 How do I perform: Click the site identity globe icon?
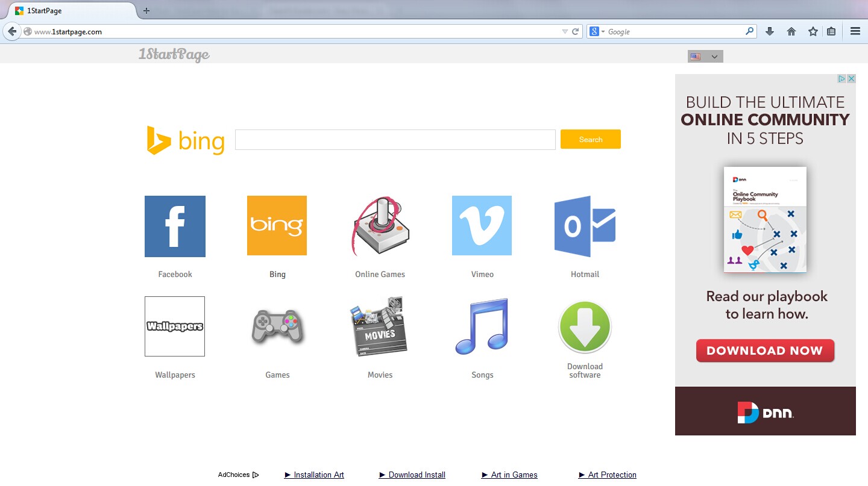[28, 32]
